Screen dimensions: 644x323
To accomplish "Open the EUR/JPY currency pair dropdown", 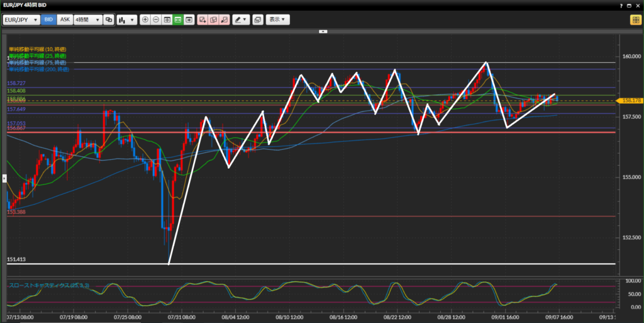I will click(x=21, y=20).
